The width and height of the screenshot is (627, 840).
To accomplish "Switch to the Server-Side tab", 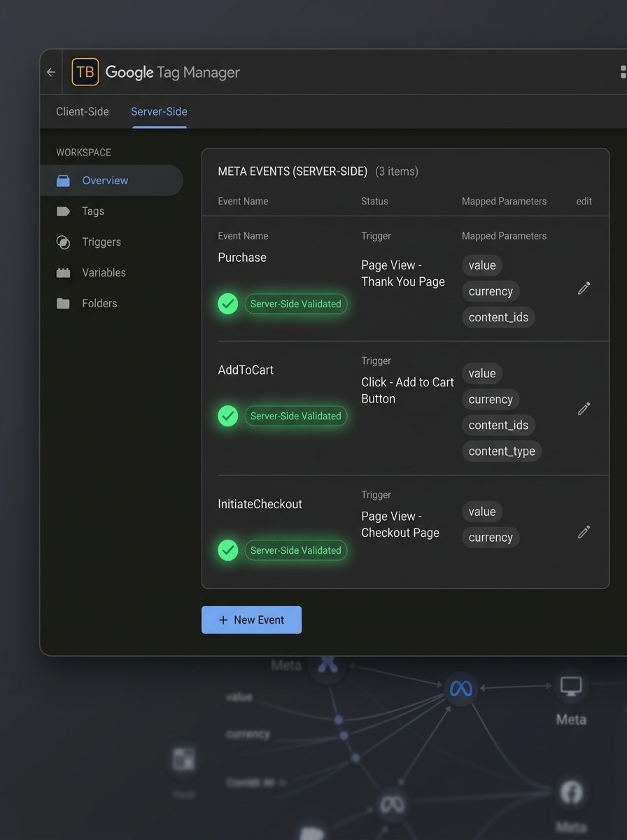I will [159, 111].
